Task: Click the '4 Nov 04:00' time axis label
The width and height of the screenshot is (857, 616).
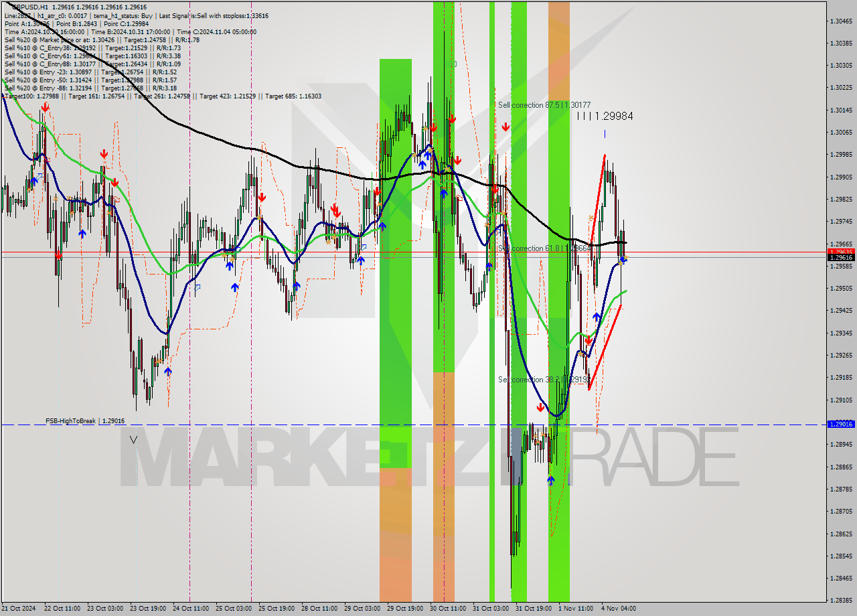Action: 618,609
